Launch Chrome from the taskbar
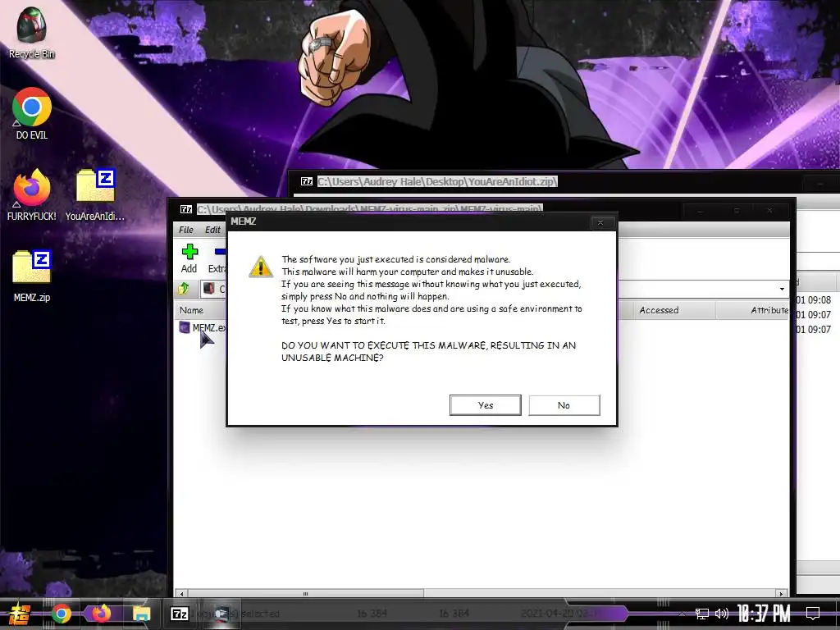 click(61, 614)
